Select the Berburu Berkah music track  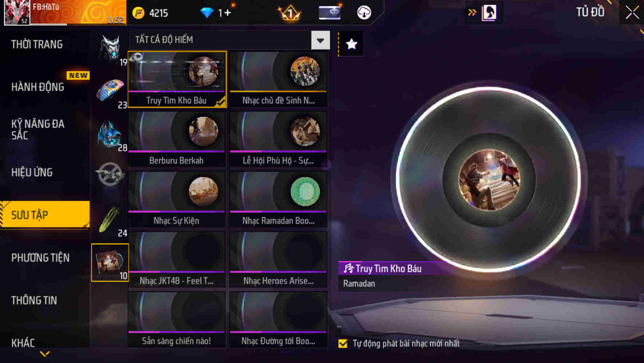[x=177, y=139]
